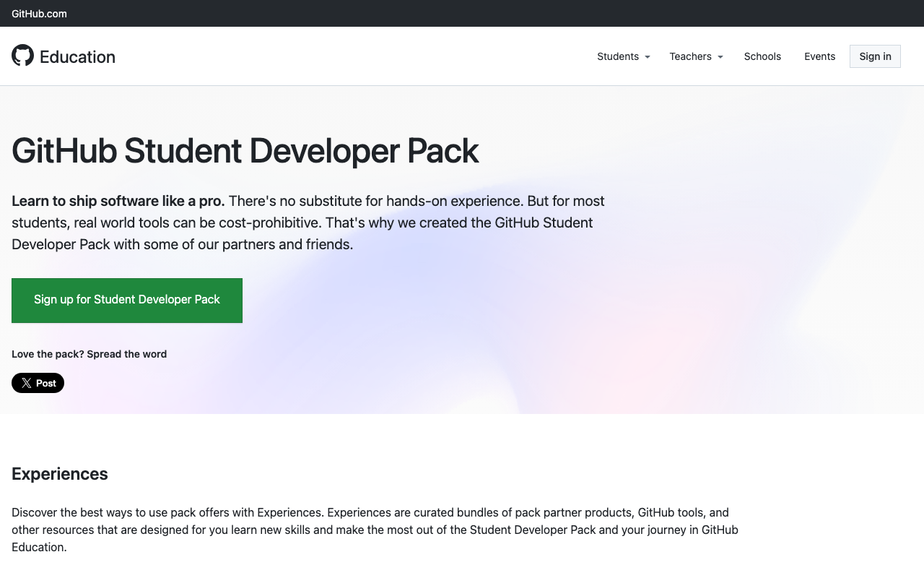
Task: Select the X (Twitter) icon on the Post button
Action: [26, 383]
